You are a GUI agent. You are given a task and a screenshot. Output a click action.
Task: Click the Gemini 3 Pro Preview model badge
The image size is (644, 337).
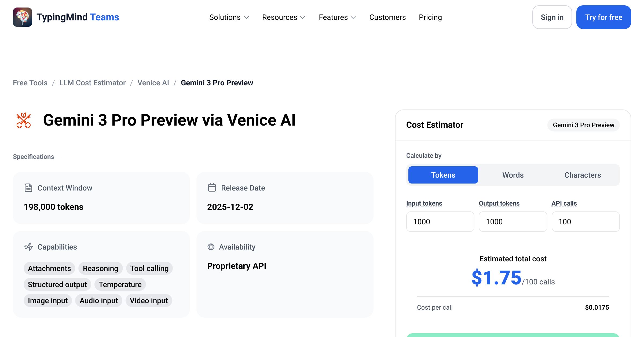coord(583,125)
